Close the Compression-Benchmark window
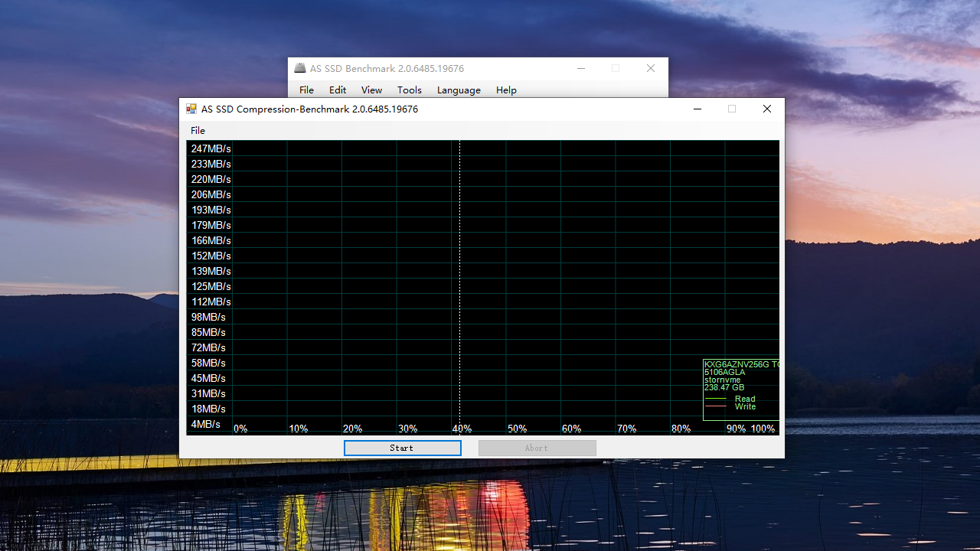Viewport: 980px width, 551px height. [766, 109]
